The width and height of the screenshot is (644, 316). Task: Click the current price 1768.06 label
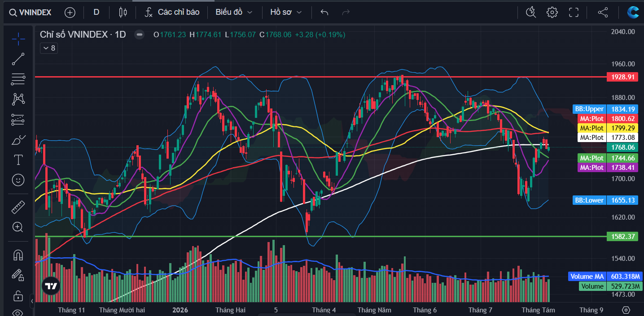click(x=622, y=147)
